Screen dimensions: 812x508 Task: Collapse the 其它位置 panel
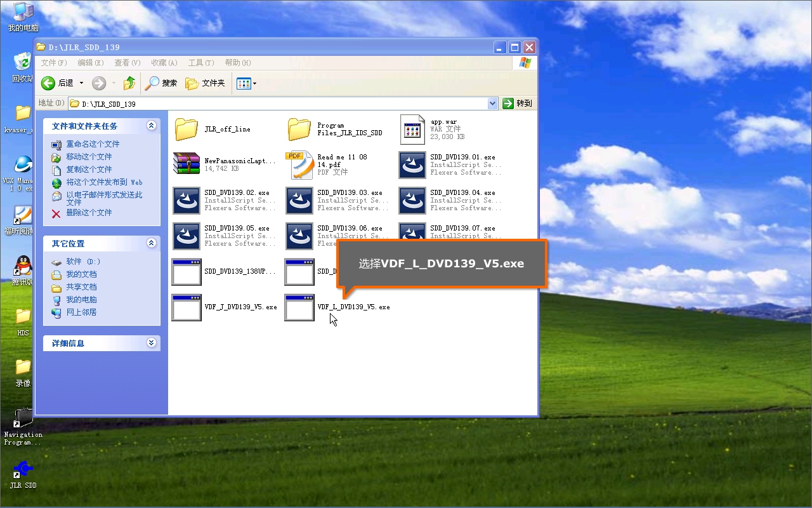[x=151, y=243]
